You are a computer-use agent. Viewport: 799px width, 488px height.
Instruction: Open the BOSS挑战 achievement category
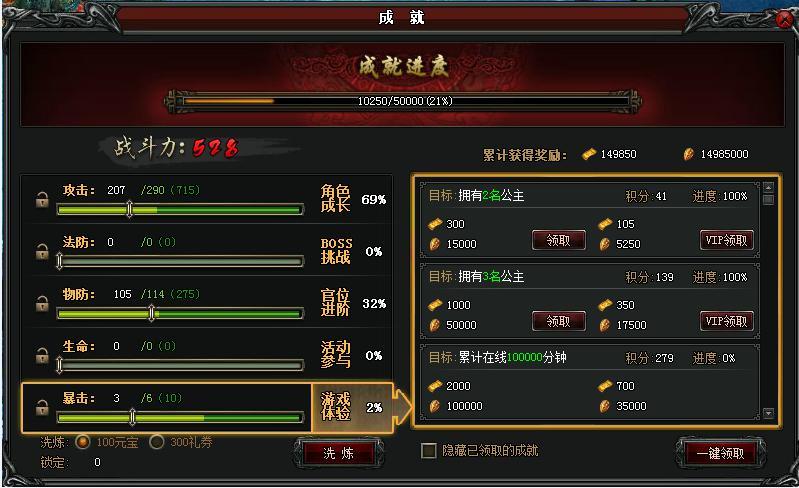pos(336,251)
